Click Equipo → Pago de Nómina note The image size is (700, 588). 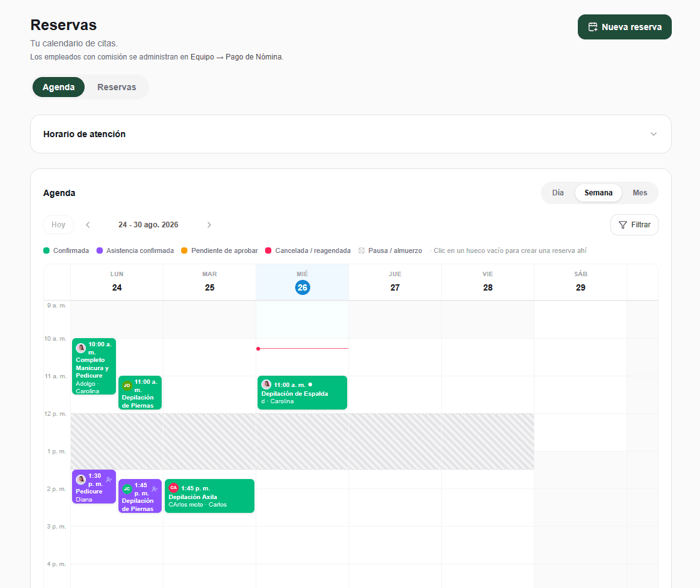[x=237, y=57]
